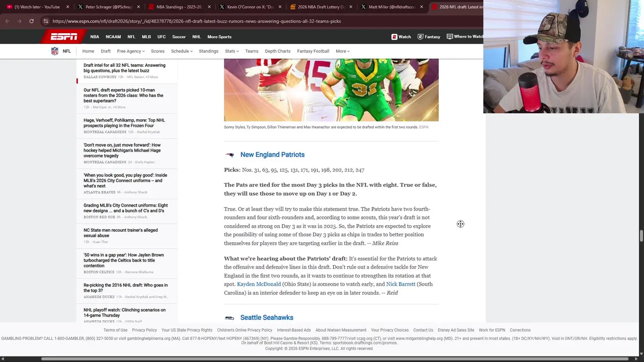Open Soccer in ESPN top menu

(x=179, y=37)
